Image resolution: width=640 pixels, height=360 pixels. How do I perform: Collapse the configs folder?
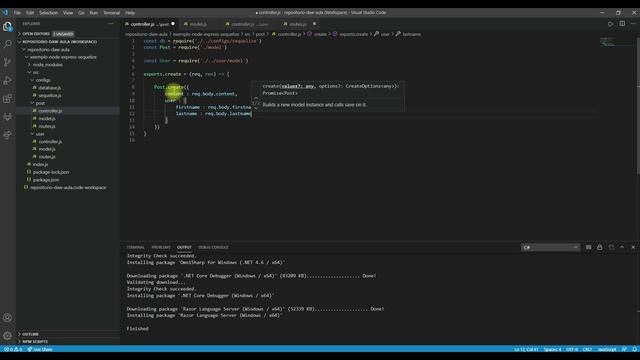point(43,80)
